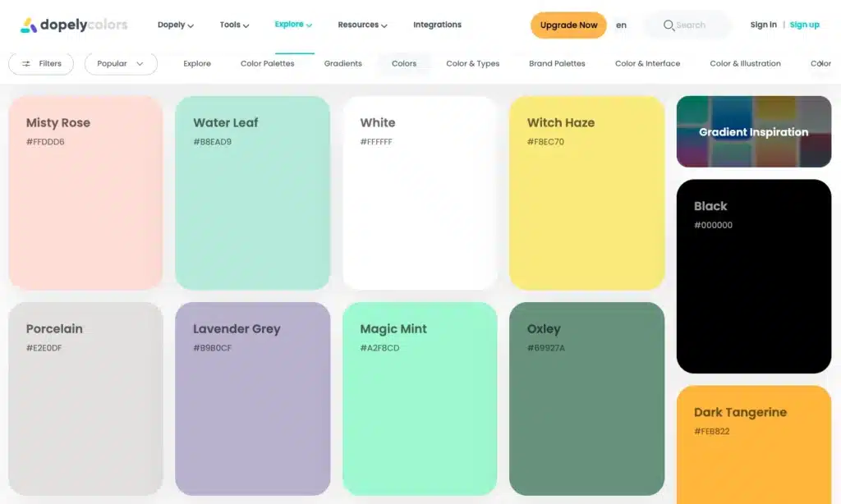Pick the Lavender Grey color card
Screen dimensions: 841x504
252,399
